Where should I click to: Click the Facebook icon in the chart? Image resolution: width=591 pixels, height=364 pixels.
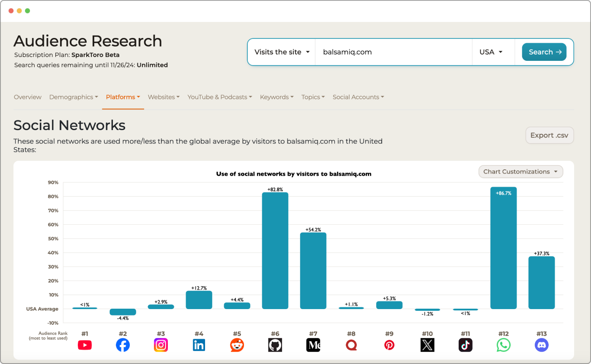tap(123, 345)
